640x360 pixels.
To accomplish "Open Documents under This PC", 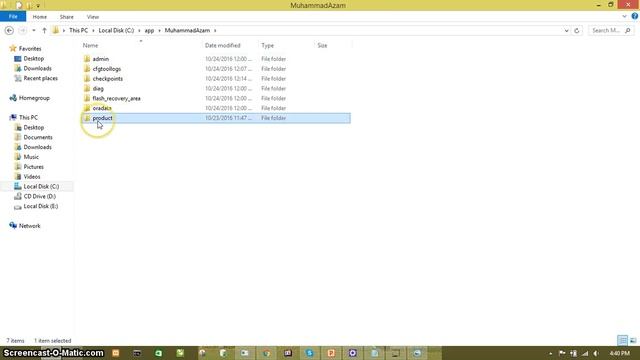I will [x=38, y=138].
